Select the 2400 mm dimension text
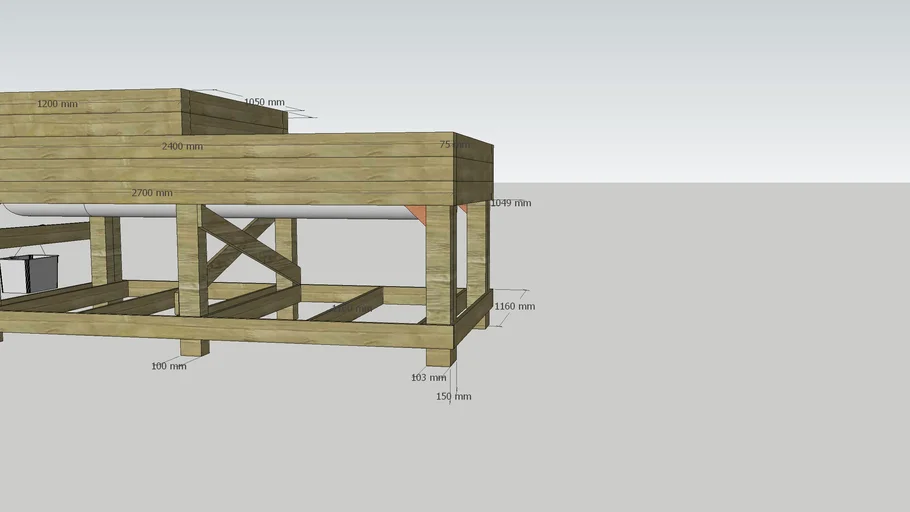The image size is (910, 512). 182,147
